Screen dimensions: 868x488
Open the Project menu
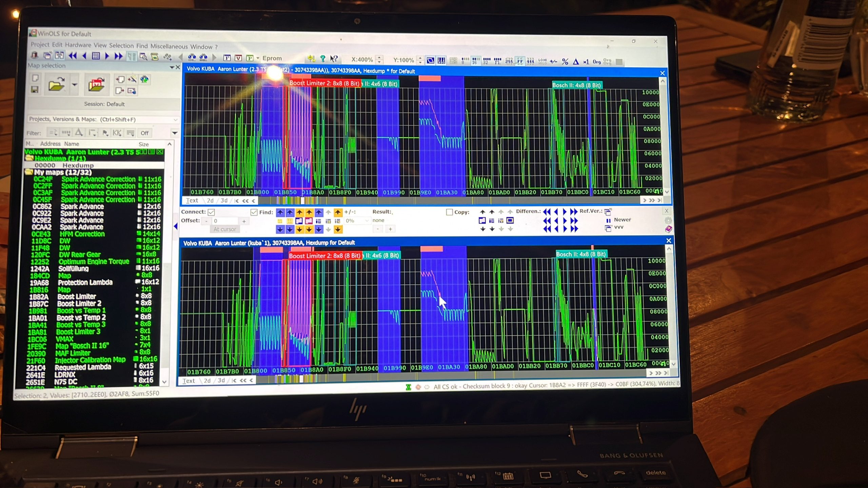pyautogui.click(x=40, y=44)
